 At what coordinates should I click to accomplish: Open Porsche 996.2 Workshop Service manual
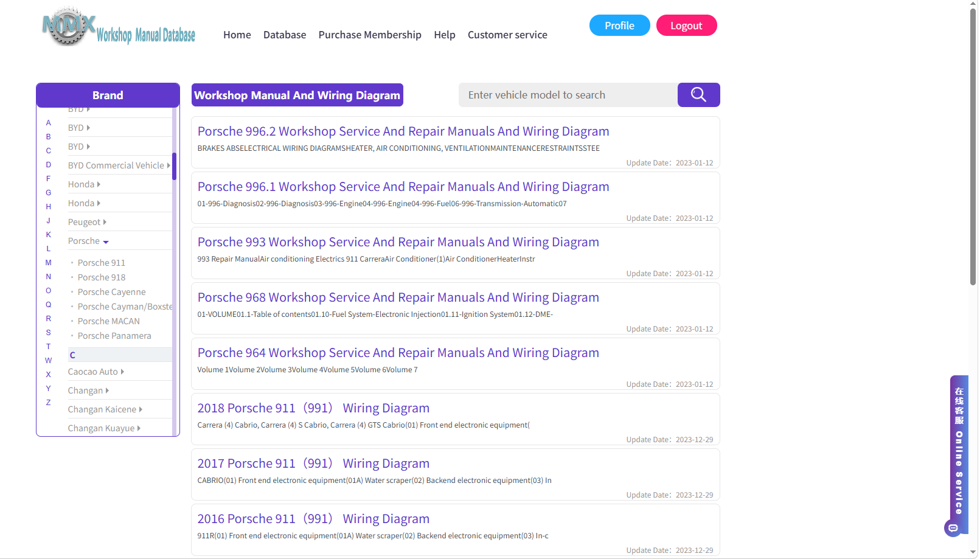[x=403, y=131]
